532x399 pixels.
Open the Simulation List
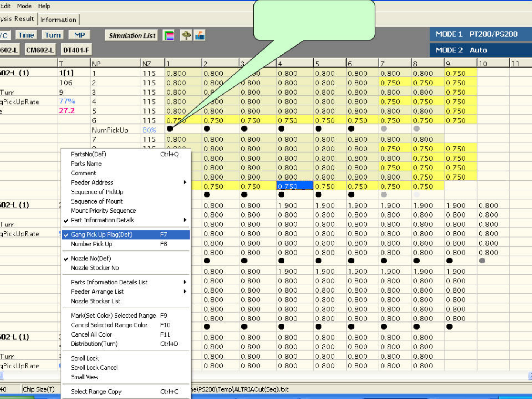[132, 35]
